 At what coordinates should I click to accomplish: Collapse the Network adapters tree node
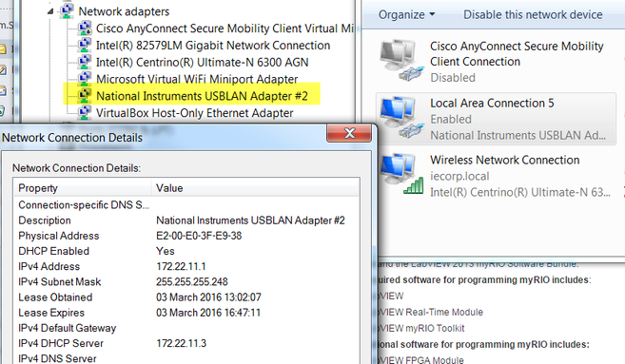[x=50, y=11]
